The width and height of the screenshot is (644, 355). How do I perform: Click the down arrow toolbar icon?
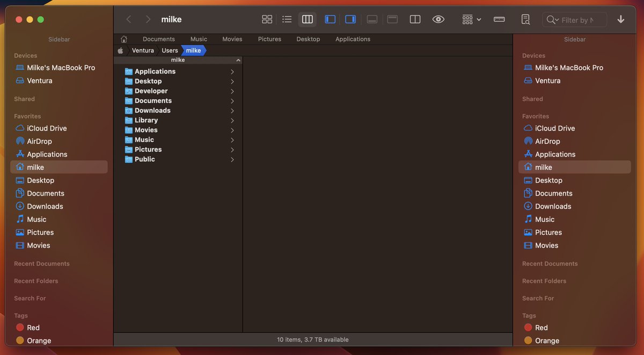click(x=621, y=19)
